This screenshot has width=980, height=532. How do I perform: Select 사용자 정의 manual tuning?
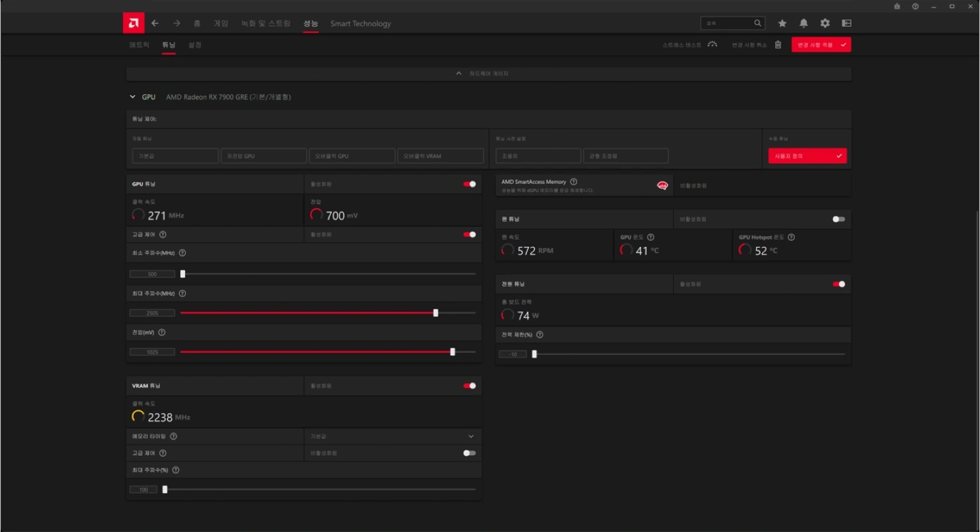tap(808, 156)
